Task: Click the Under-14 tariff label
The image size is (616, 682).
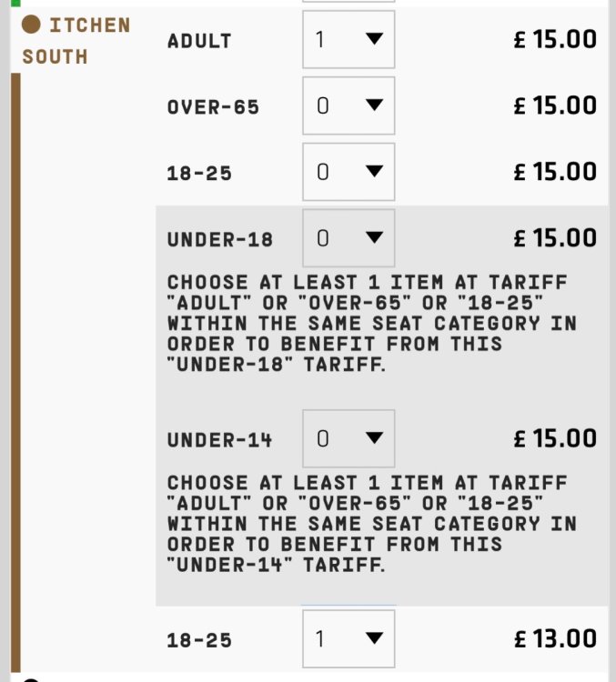Action: (219, 440)
